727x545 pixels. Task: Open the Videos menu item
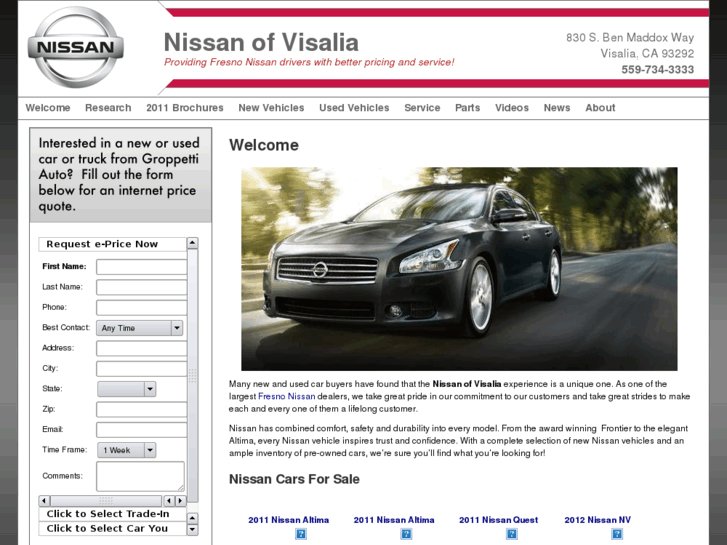512,108
